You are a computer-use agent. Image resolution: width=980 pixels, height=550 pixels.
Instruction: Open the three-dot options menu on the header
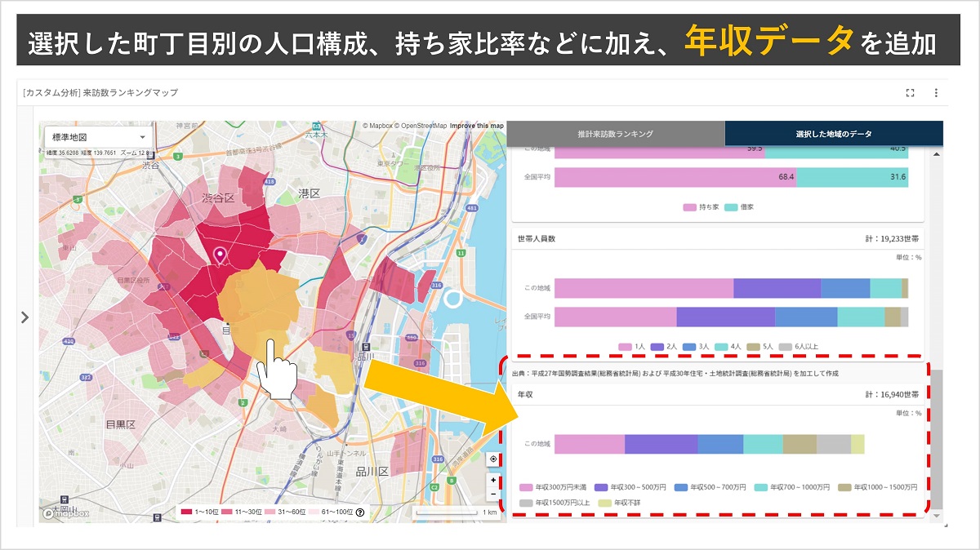pos(936,92)
